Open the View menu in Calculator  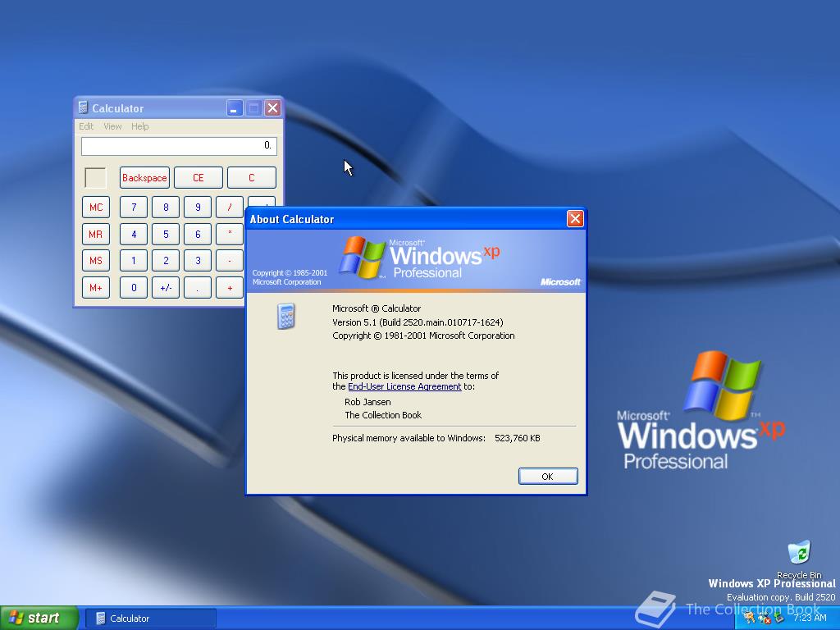tap(112, 126)
